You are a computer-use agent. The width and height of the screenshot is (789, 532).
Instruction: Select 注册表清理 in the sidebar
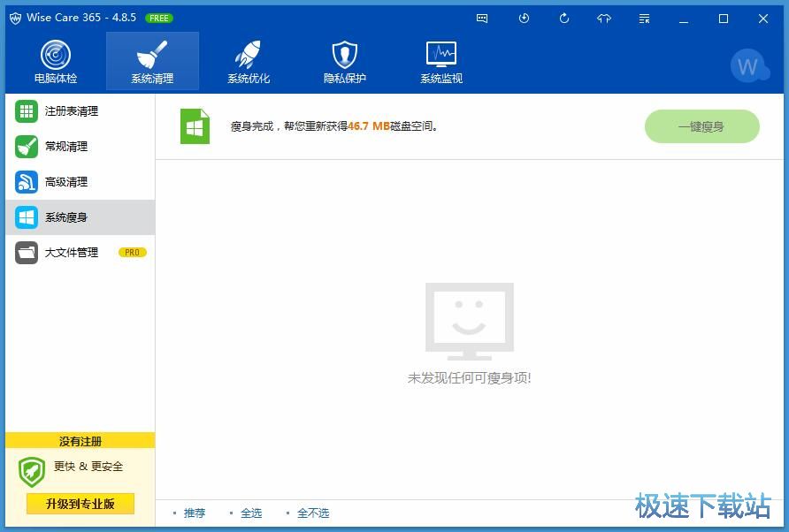[80, 111]
